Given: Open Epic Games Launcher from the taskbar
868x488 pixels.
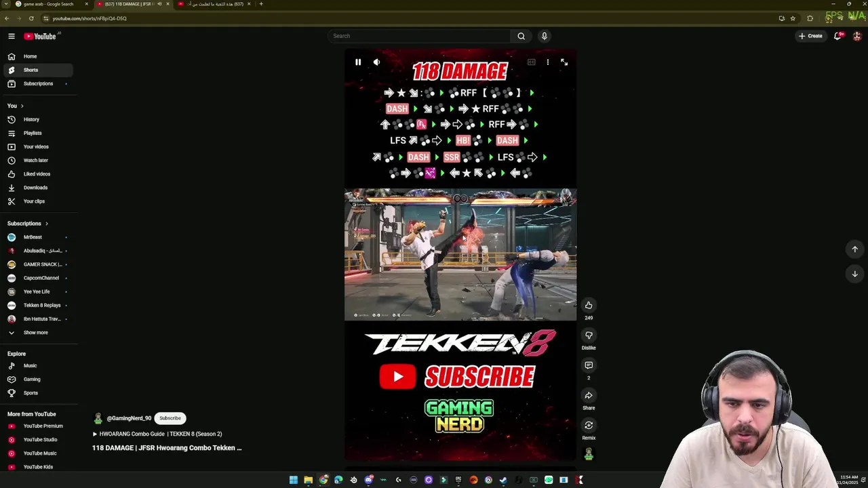Looking at the screenshot, I should [x=458, y=480].
